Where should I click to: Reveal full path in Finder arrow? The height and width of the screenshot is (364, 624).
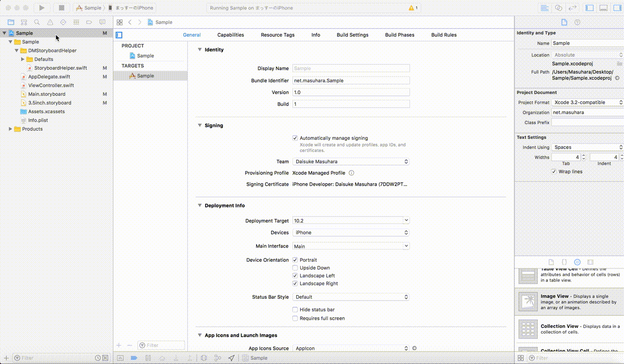point(617,78)
